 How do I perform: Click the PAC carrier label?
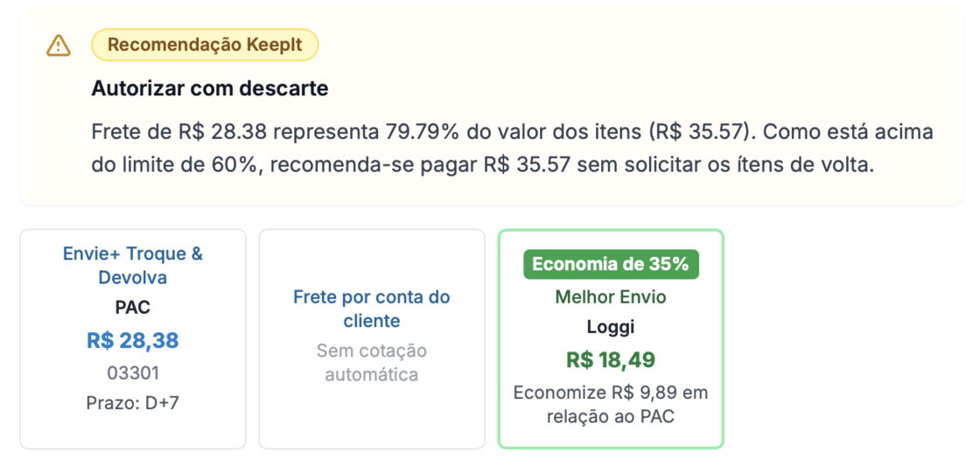coord(133,308)
